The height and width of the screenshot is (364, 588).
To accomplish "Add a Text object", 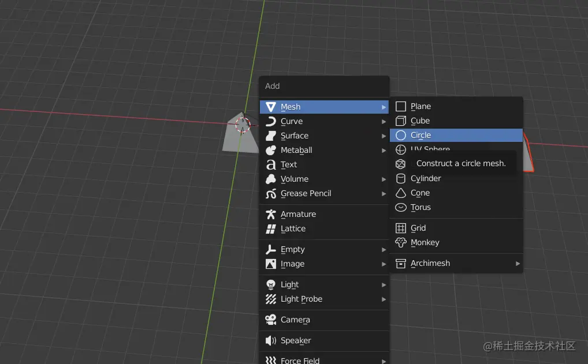I will (x=324, y=165).
